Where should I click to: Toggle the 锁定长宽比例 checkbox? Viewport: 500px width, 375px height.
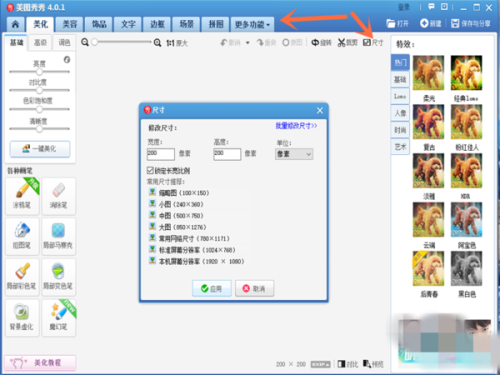tap(150, 170)
